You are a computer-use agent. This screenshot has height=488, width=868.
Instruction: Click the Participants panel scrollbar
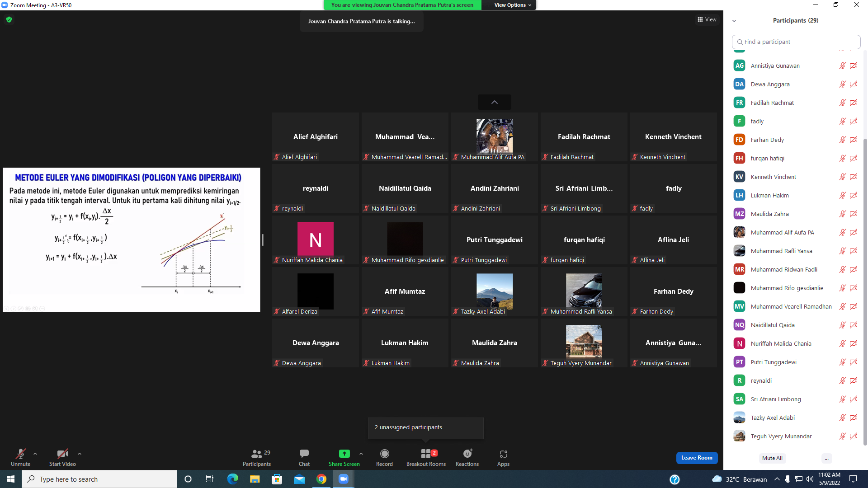[865, 291]
